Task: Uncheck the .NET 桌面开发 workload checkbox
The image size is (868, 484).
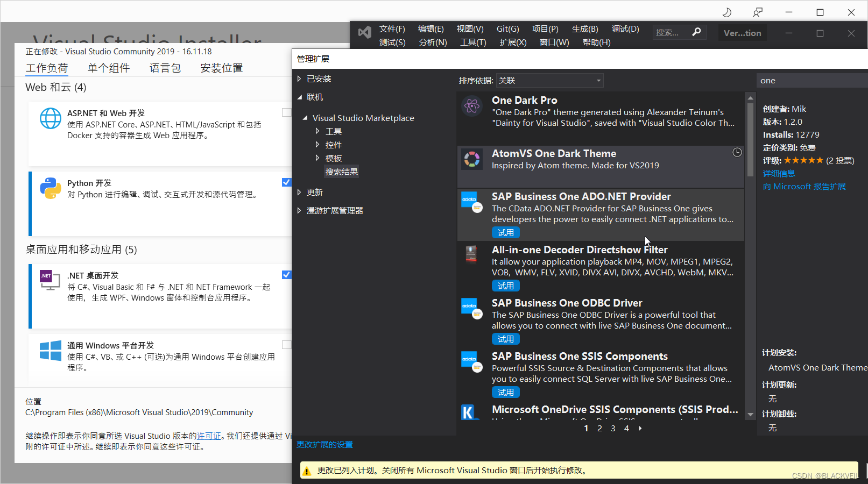Action: click(286, 275)
